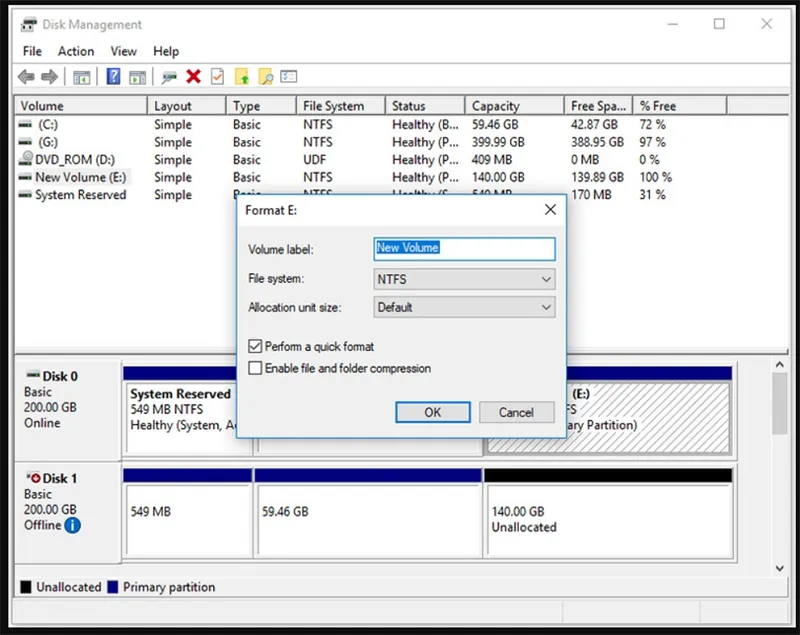
Task: Click the Disk Management title bar icon
Action: [x=29, y=24]
